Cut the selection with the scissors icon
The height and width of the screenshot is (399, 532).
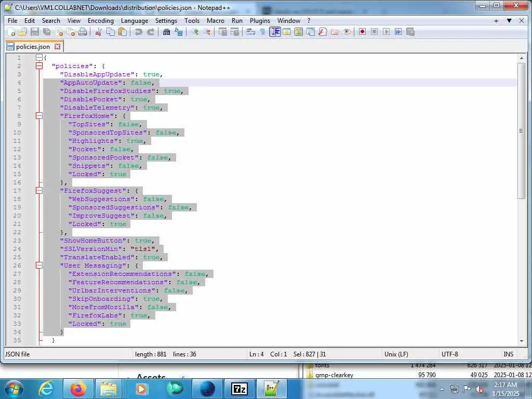(98, 32)
